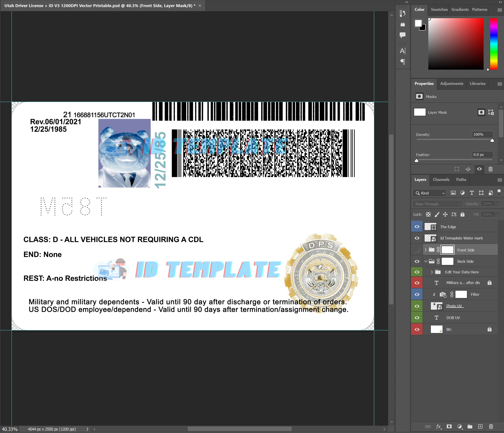Collapse the Back Side group

426,261
